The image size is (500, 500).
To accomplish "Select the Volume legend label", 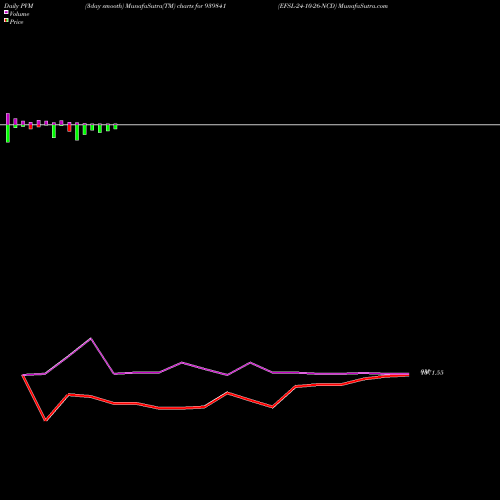I will click(19, 14).
